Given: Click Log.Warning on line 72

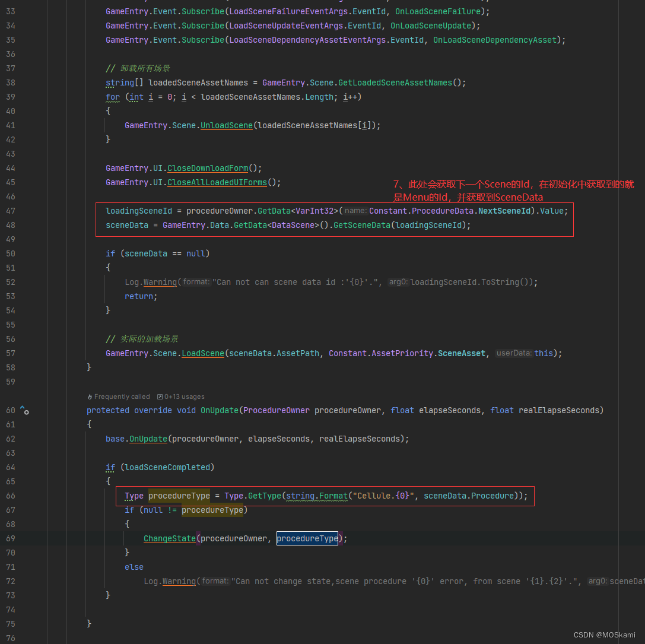Looking at the screenshot, I should (170, 582).
